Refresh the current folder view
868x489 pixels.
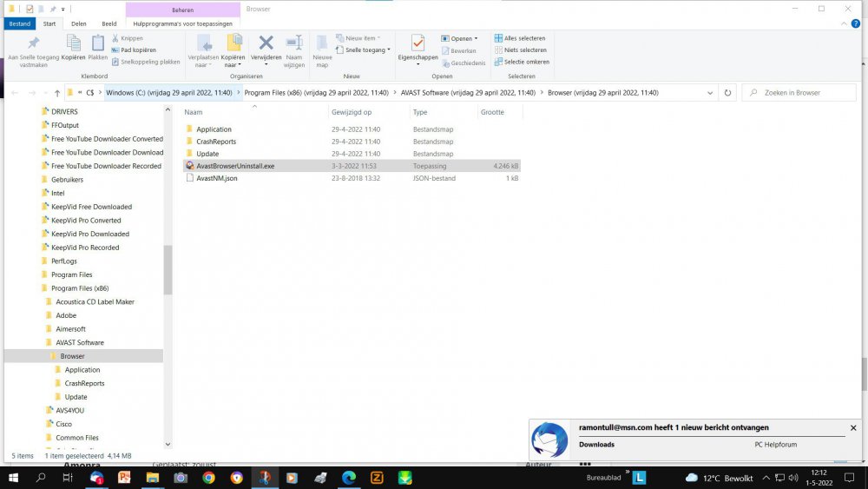pos(727,93)
